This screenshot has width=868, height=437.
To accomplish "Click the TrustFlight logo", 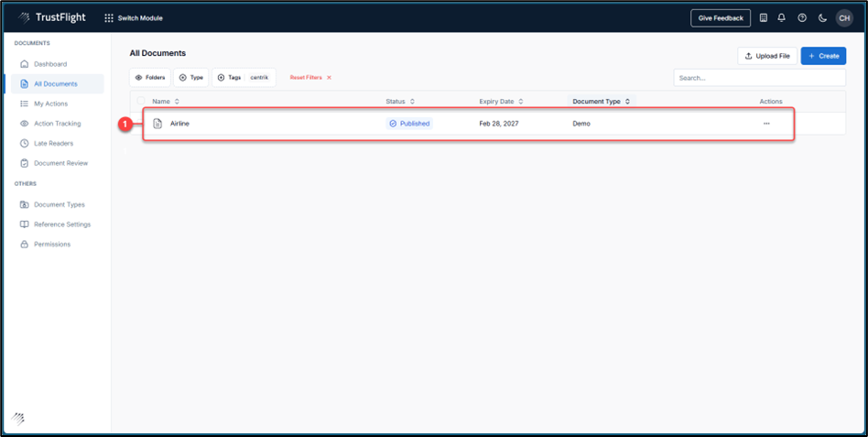I will (x=52, y=18).
